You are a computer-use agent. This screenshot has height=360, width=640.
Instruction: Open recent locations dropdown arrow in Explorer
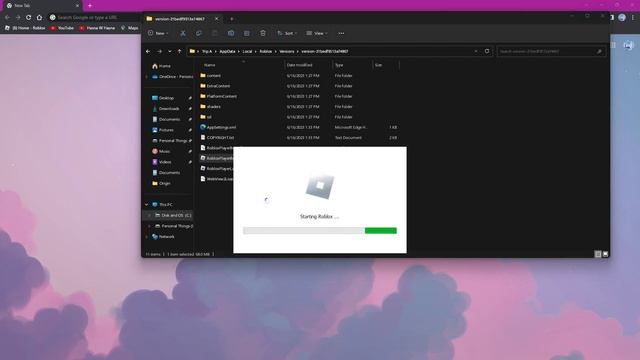[x=170, y=51]
